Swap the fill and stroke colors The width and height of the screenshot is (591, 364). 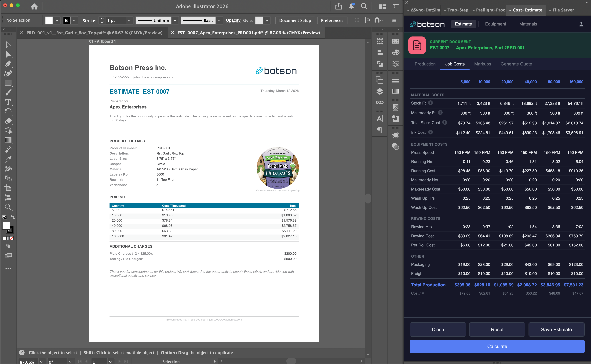(x=13, y=217)
